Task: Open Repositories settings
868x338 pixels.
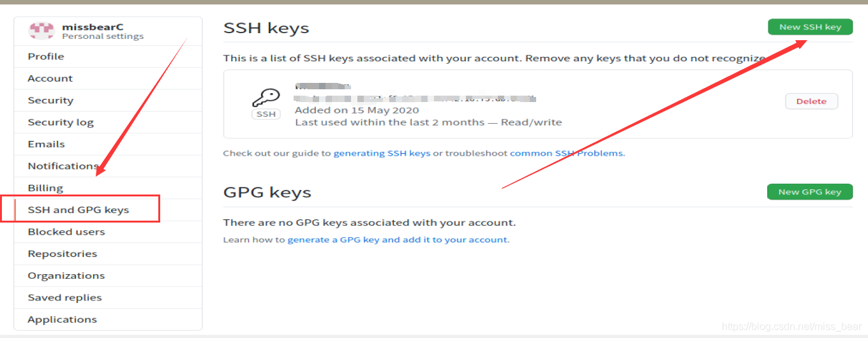Action: pos(63,254)
